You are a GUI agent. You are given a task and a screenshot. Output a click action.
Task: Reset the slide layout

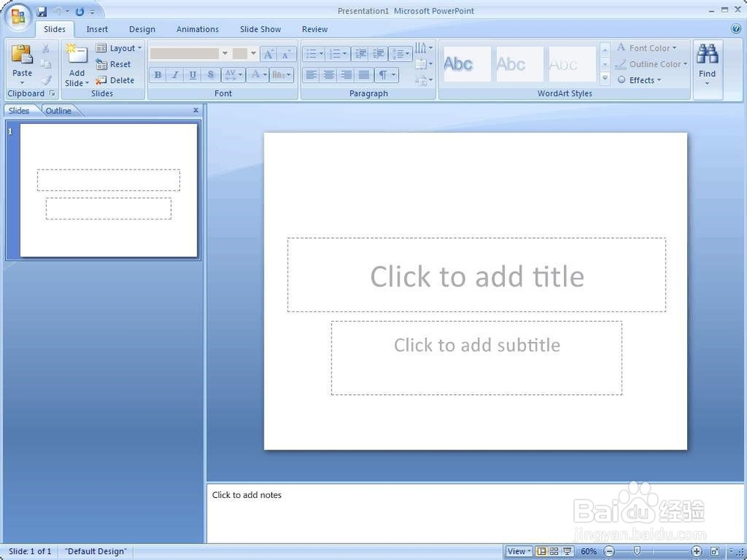point(113,64)
